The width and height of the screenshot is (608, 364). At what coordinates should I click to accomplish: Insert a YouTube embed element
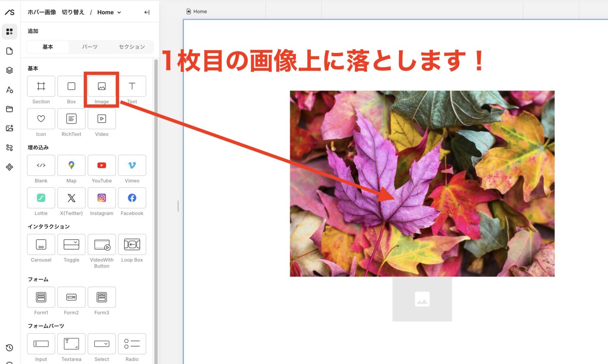102,165
